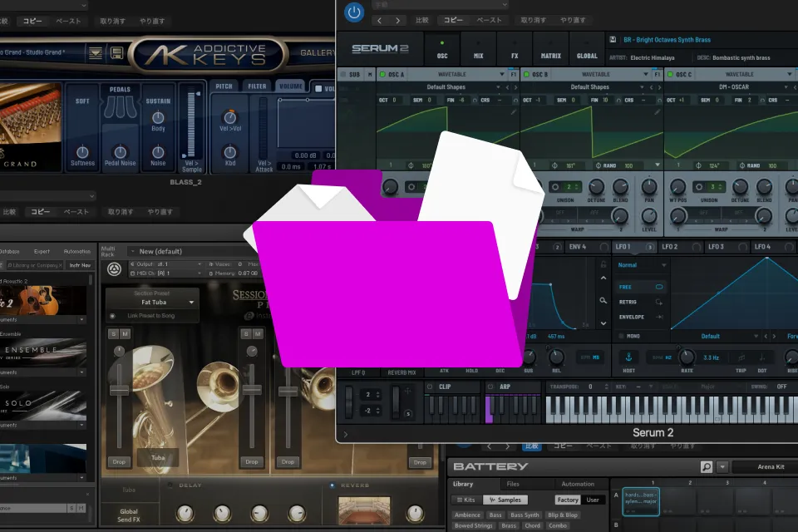Click OSC B RAND phase icon
The image size is (798, 532).
coord(598,165)
